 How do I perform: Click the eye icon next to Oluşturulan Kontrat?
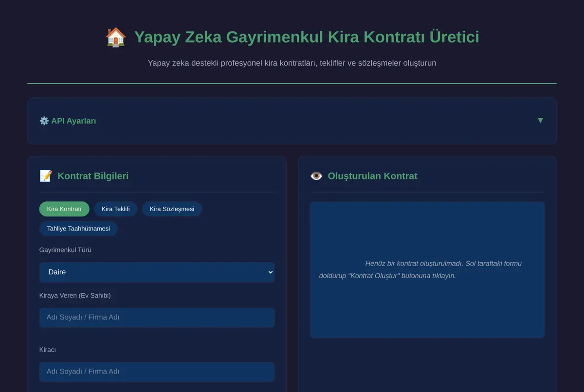(x=316, y=176)
